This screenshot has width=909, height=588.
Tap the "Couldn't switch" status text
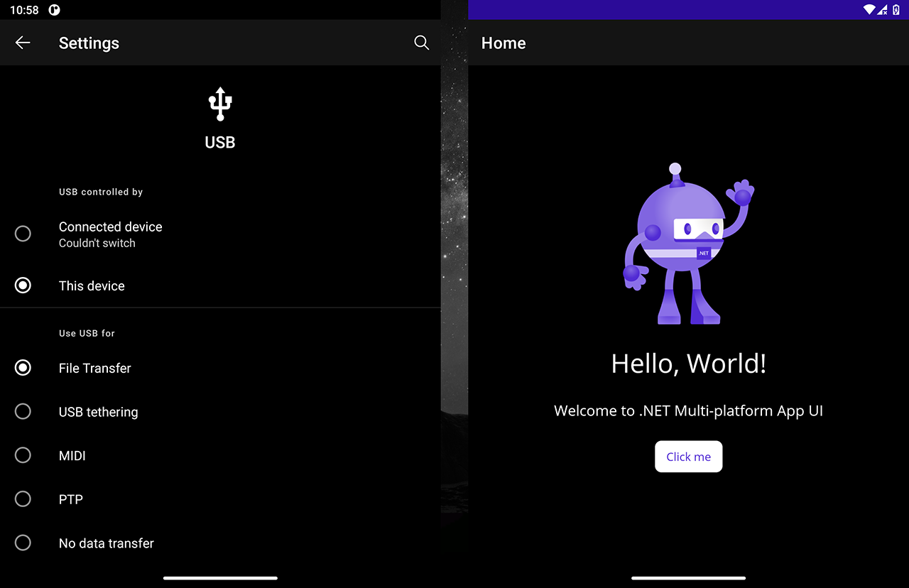(x=97, y=243)
